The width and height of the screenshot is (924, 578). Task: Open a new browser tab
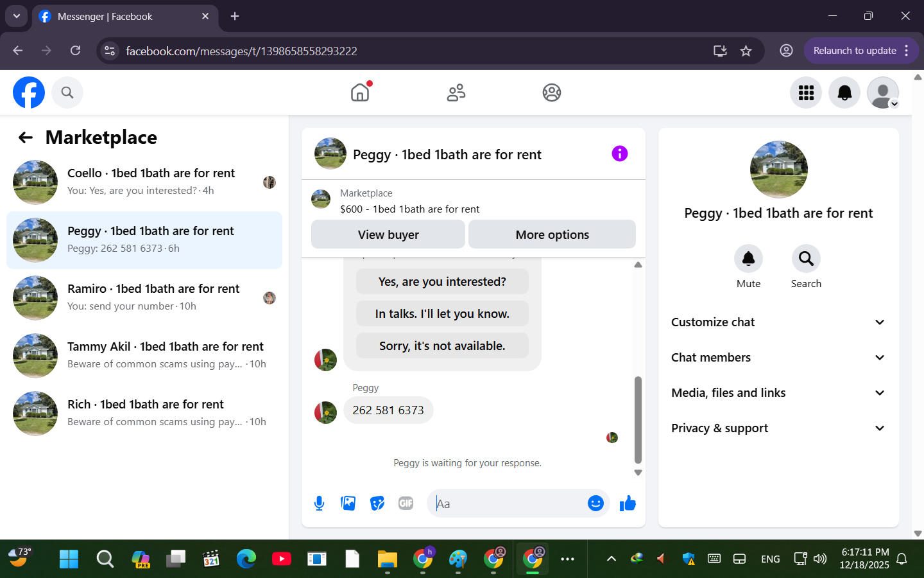coord(235,16)
